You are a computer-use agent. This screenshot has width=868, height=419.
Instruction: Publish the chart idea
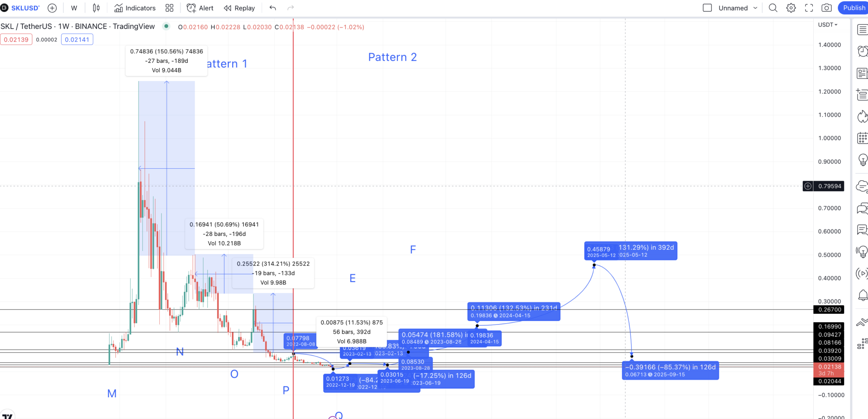(x=853, y=8)
